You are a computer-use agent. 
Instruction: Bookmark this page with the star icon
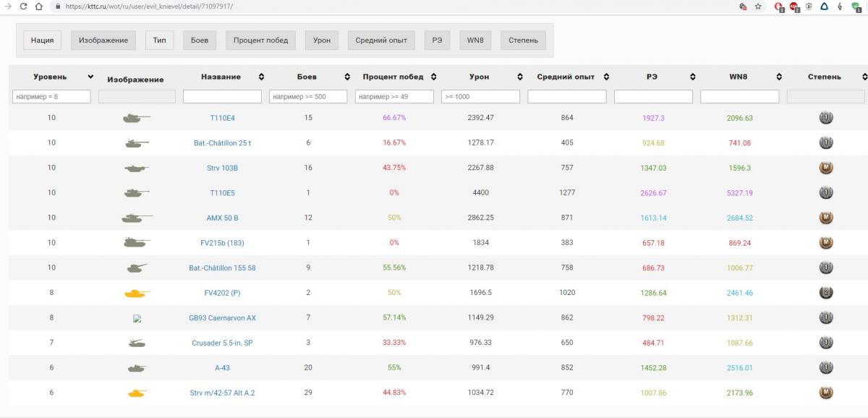758,6
